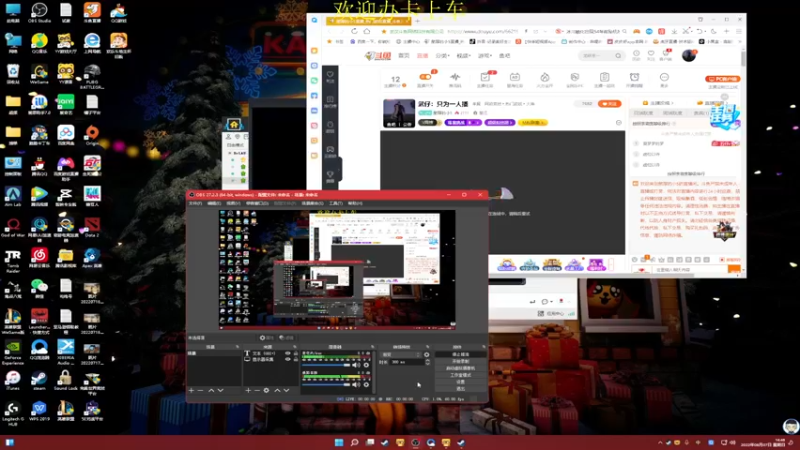
Task: Click second mixer channel volume slider
Action: (x=326, y=385)
